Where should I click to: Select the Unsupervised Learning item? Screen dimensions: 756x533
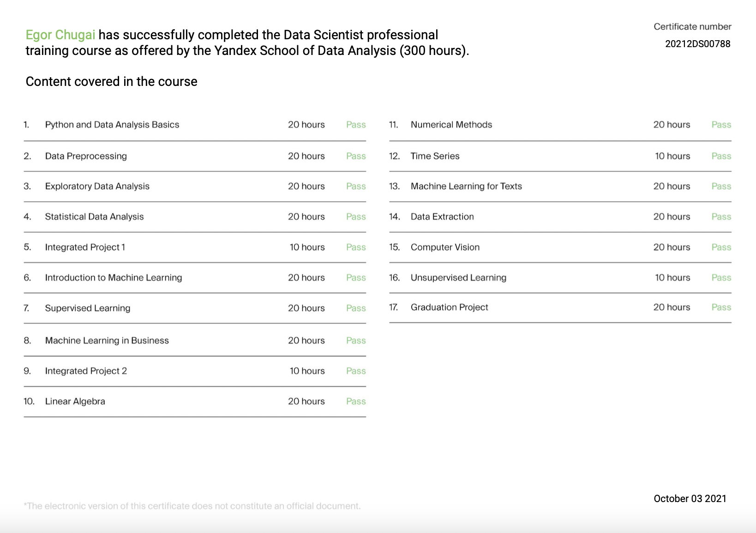(458, 278)
